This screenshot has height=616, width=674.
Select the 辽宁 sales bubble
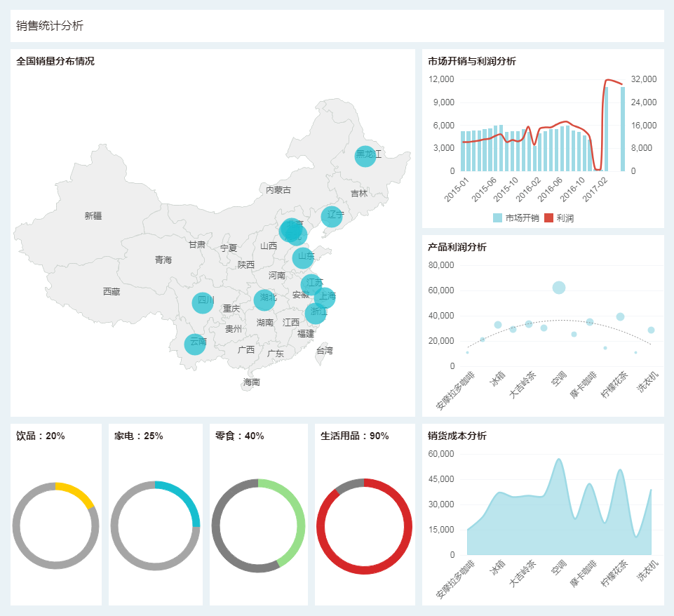pos(332,216)
